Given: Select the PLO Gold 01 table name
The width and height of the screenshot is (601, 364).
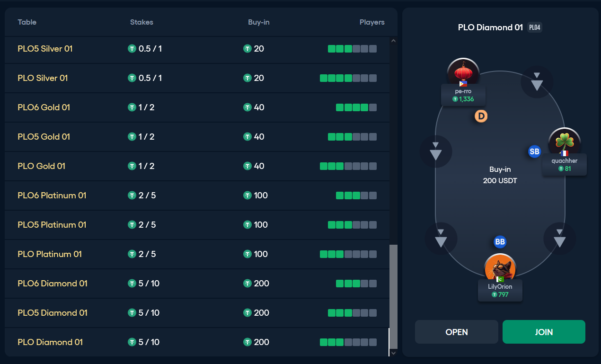Looking at the screenshot, I should click(41, 166).
